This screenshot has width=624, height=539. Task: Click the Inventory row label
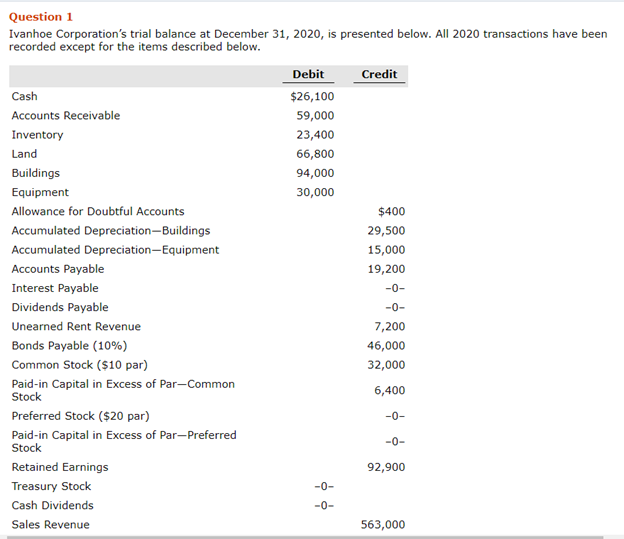[x=37, y=135]
